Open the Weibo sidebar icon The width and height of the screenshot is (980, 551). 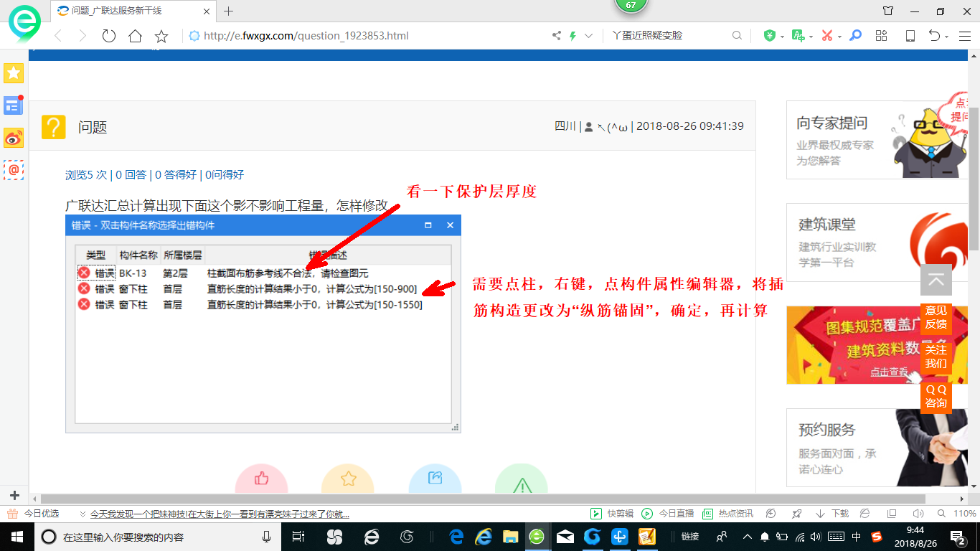14,138
